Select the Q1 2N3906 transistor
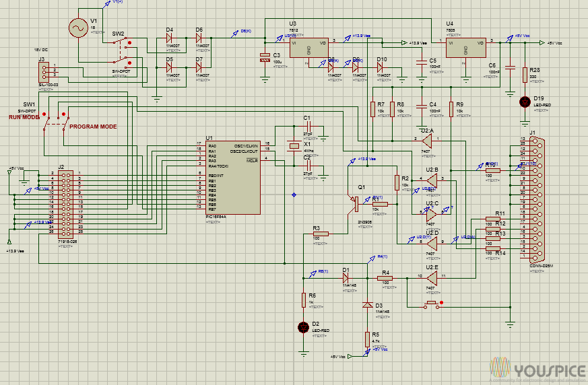Viewport: 588px width, 385px height. point(355,205)
